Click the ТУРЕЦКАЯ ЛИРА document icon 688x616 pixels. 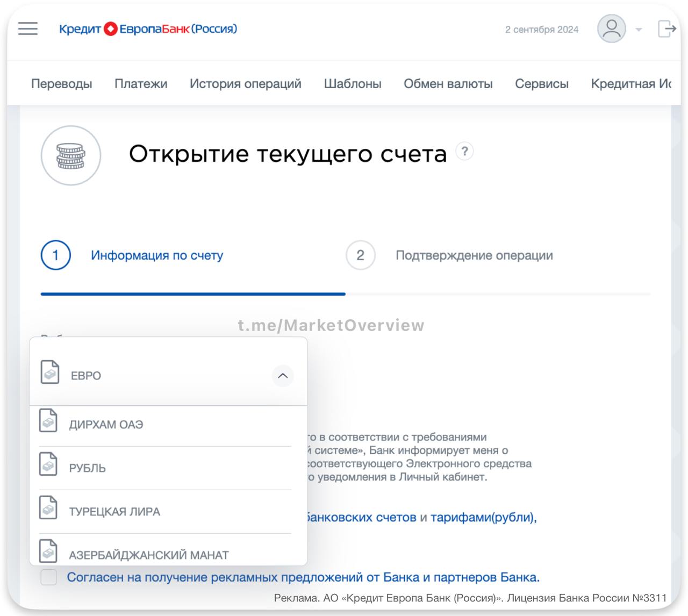[48, 507]
